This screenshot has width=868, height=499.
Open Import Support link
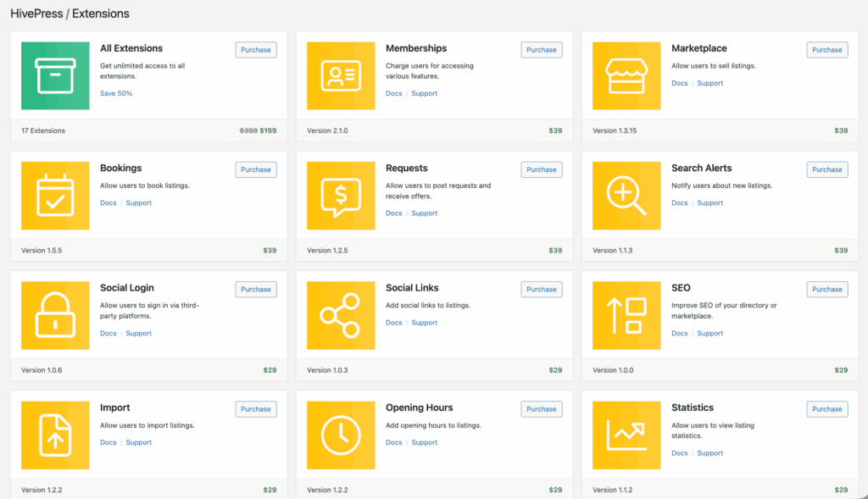pos(139,442)
